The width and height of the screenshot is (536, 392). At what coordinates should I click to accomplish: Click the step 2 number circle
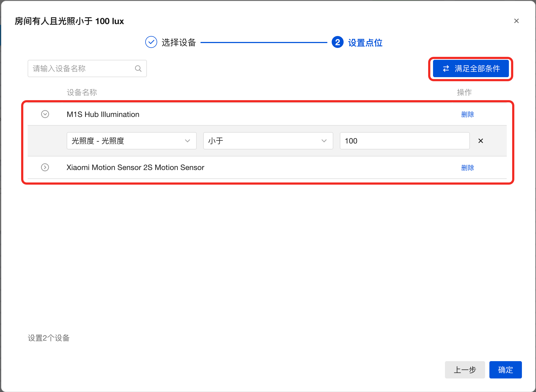point(337,42)
